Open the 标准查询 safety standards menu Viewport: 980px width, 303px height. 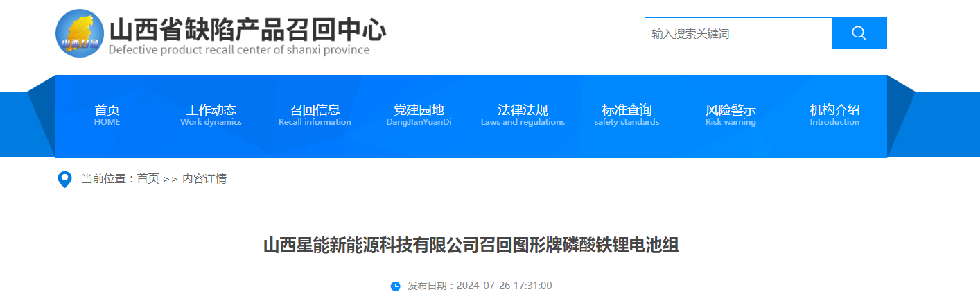(x=627, y=115)
